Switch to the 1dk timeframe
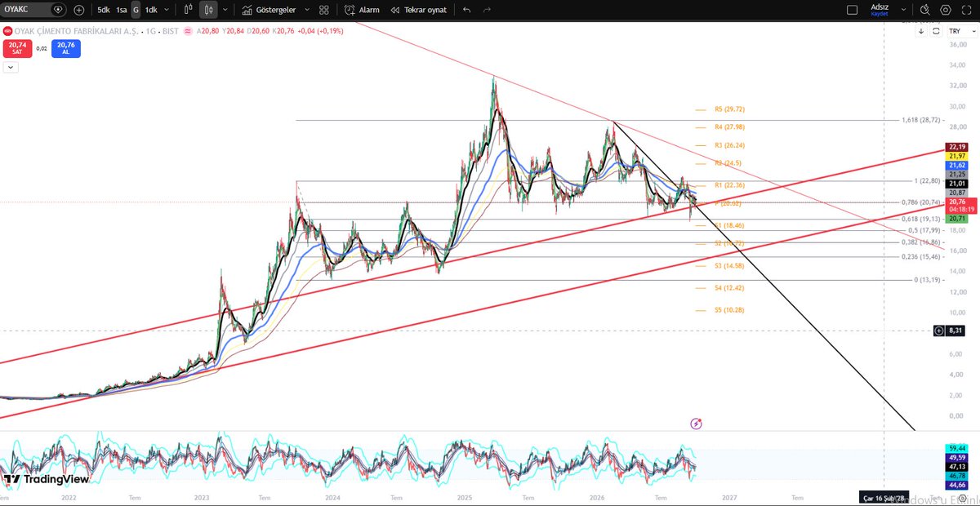This screenshot has height=506, width=980. 151,10
